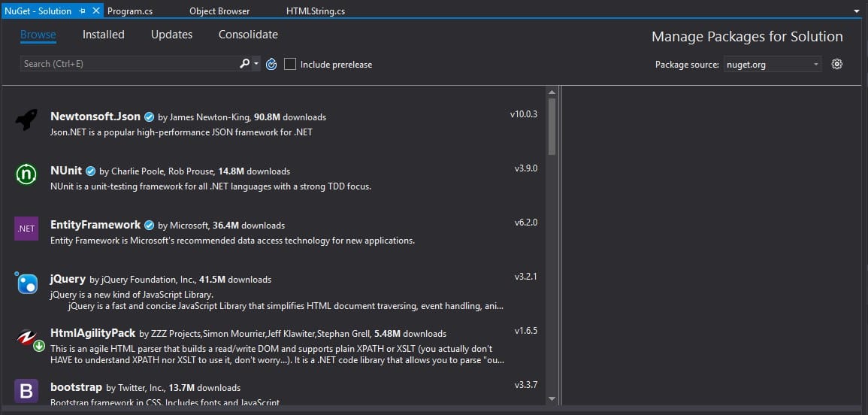
Task: Click '5.48M downloads' text
Action: (410, 334)
